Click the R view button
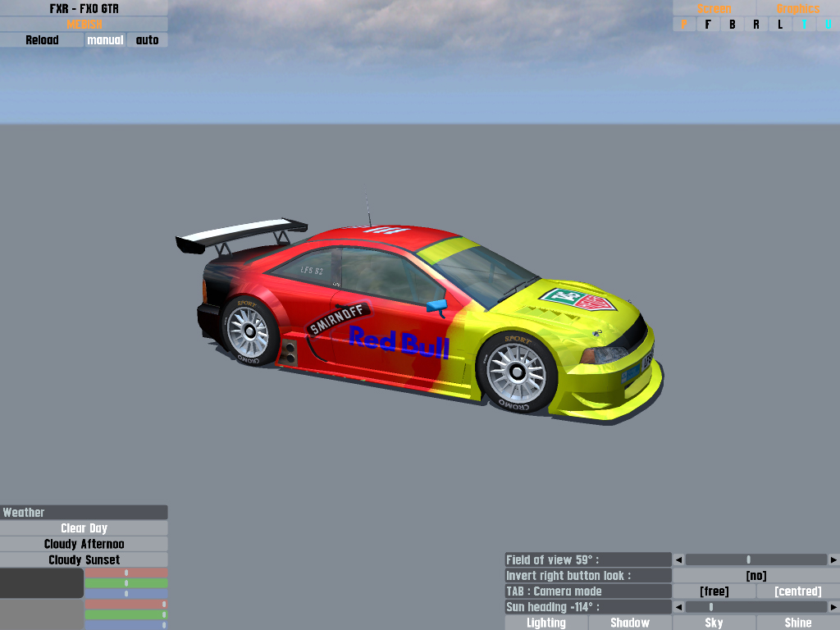The width and height of the screenshot is (840, 630). [756, 24]
